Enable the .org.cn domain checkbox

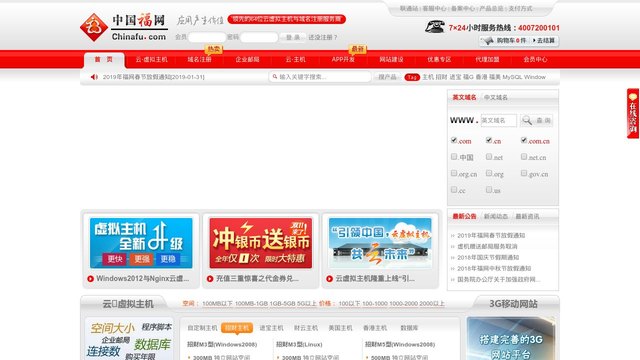tap(454, 173)
